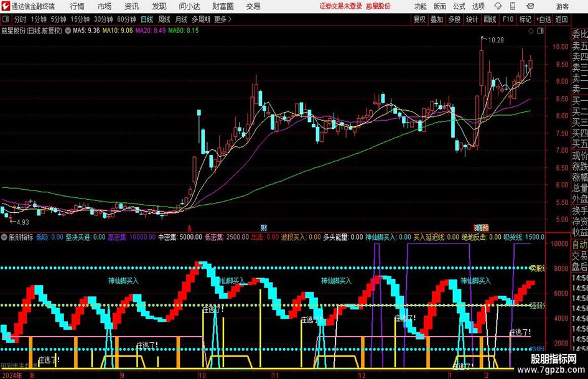Screen dimensions: 588x379
Task: Click the 中密集: 5000.00 indicator value
Action: pos(180,237)
